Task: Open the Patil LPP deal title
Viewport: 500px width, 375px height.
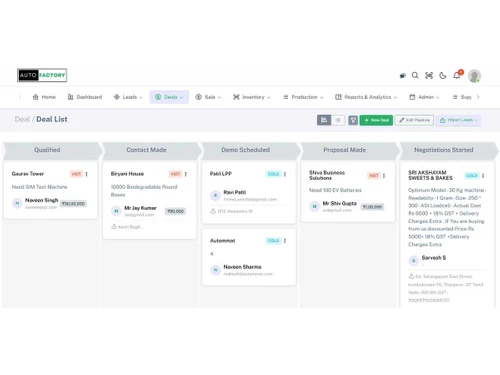Action: (221, 174)
